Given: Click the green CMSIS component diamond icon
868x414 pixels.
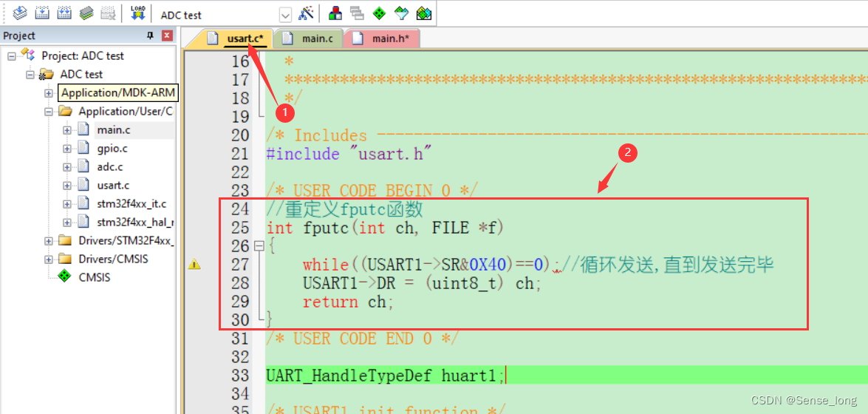Looking at the screenshot, I should coord(65,277).
